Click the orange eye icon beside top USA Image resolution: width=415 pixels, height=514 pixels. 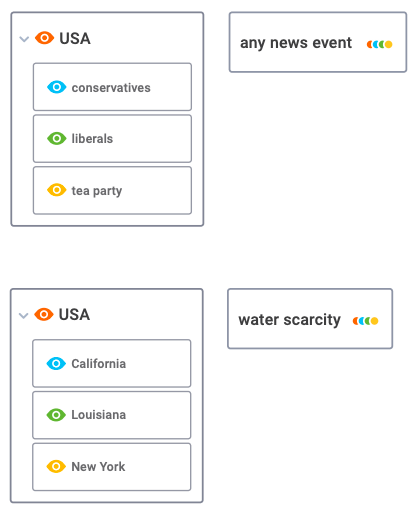44,38
